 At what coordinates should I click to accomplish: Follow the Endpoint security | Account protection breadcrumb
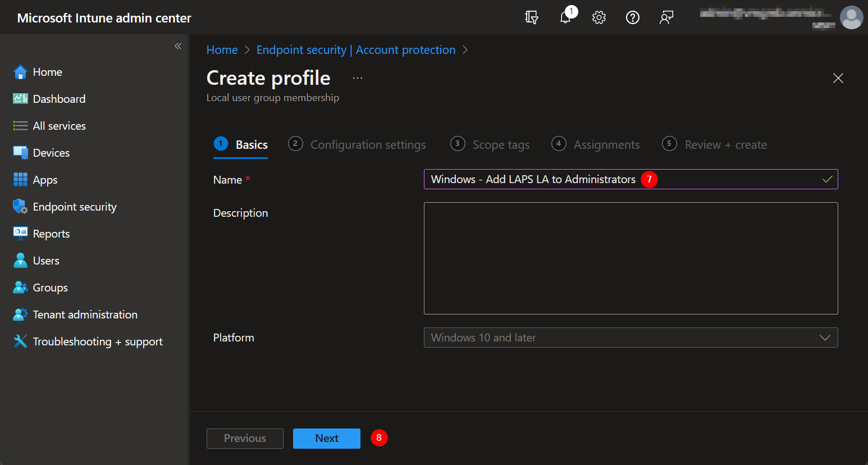(356, 50)
